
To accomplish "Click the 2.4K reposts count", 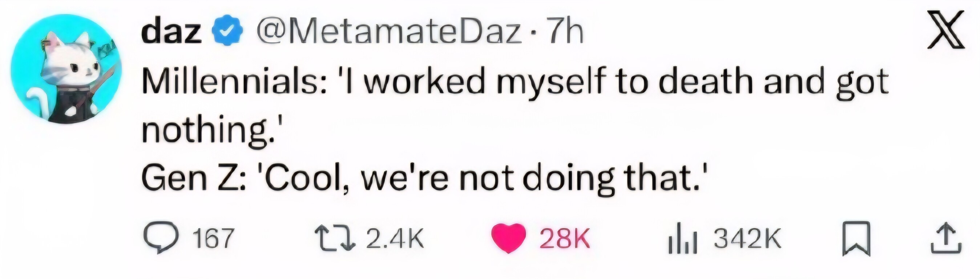I will [395, 239].
